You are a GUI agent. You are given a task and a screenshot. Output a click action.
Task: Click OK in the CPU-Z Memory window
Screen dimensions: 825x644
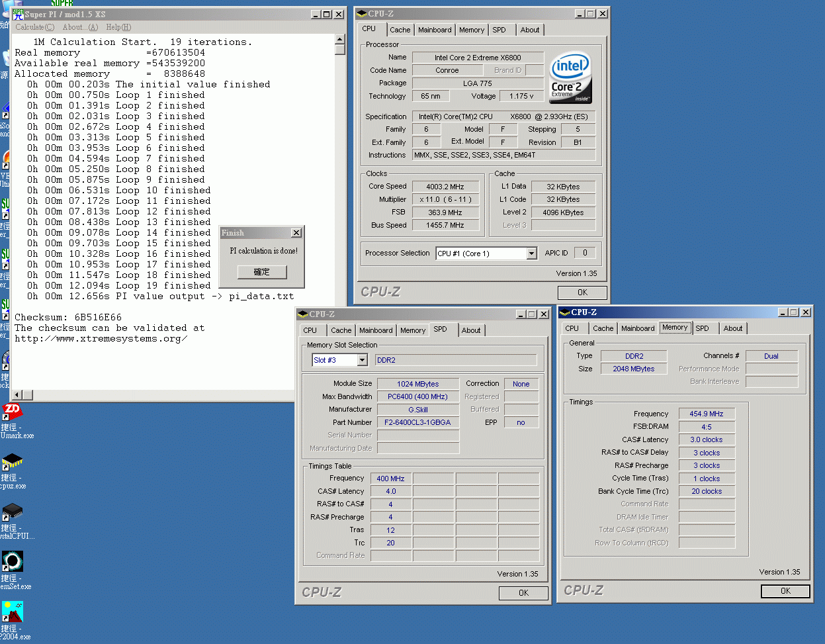pyautogui.click(x=785, y=591)
